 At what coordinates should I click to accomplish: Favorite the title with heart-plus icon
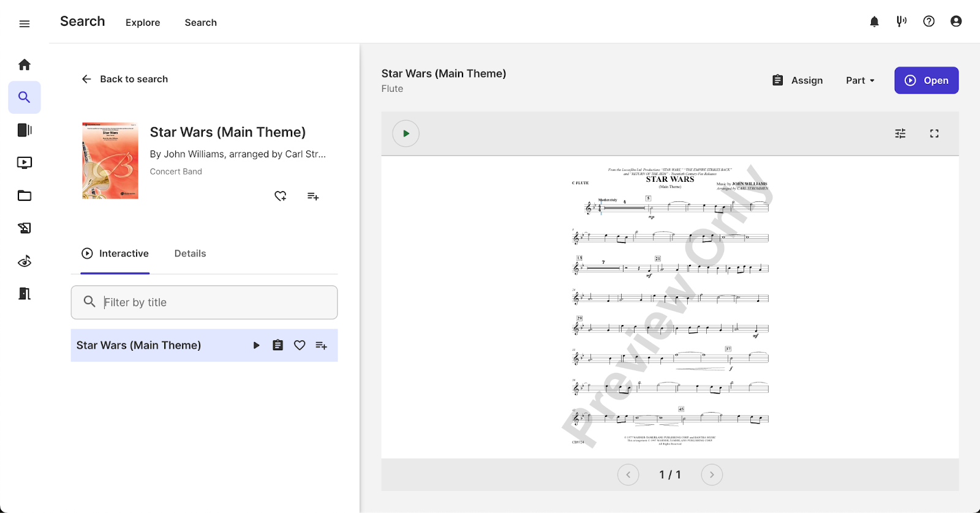point(281,196)
